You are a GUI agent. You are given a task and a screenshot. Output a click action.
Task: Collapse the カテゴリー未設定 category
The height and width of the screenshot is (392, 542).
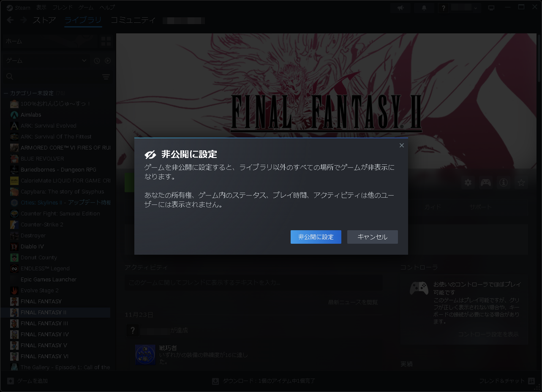pyautogui.click(x=6, y=93)
